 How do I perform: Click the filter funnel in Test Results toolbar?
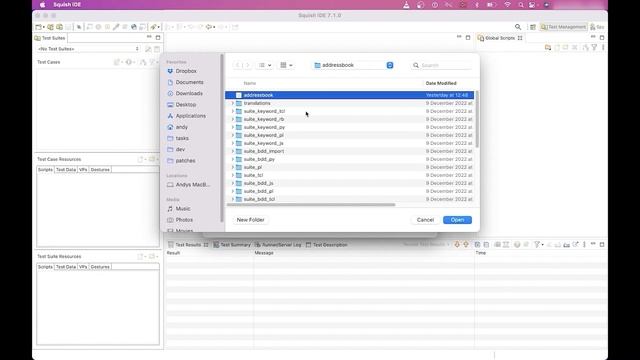[538, 244]
